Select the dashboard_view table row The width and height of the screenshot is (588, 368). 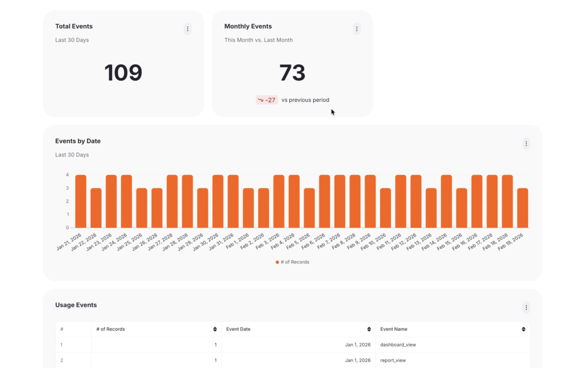coord(398,345)
